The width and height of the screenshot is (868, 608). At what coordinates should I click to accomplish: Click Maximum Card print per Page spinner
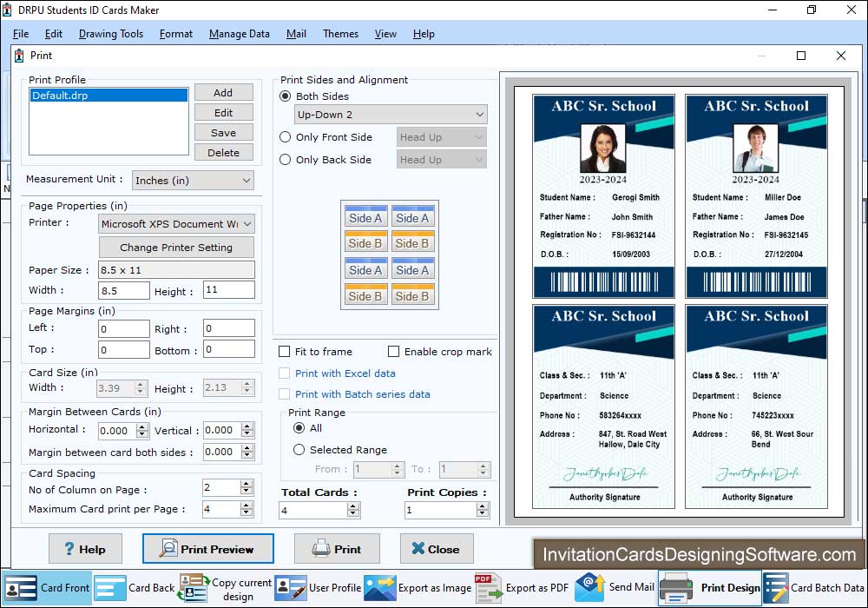coord(247,508)
